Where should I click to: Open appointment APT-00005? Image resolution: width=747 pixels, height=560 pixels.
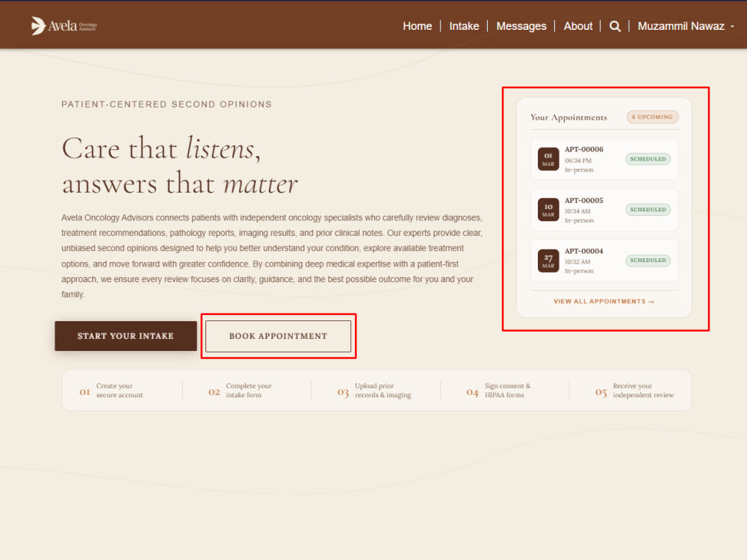click(604, 210)
